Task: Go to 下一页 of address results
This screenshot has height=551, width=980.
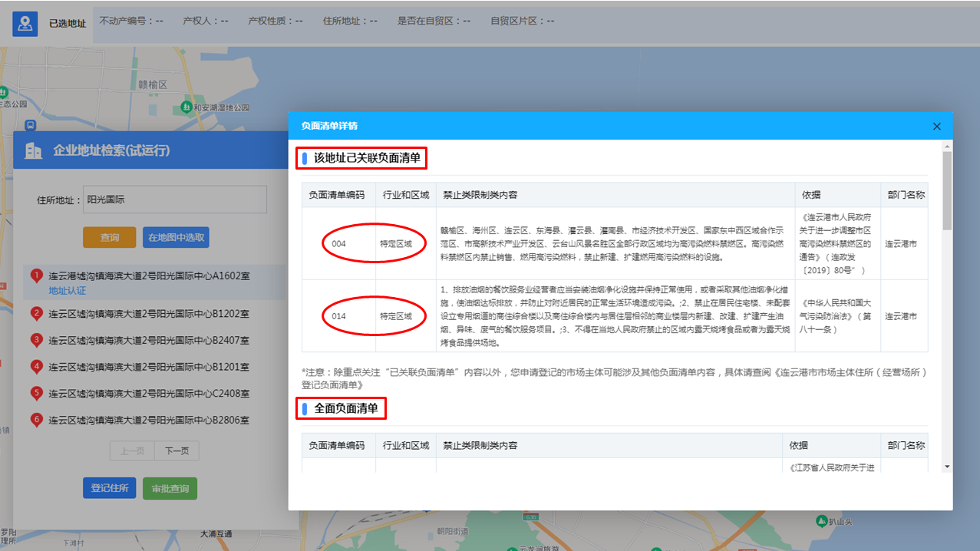Action: click(177, 451)
